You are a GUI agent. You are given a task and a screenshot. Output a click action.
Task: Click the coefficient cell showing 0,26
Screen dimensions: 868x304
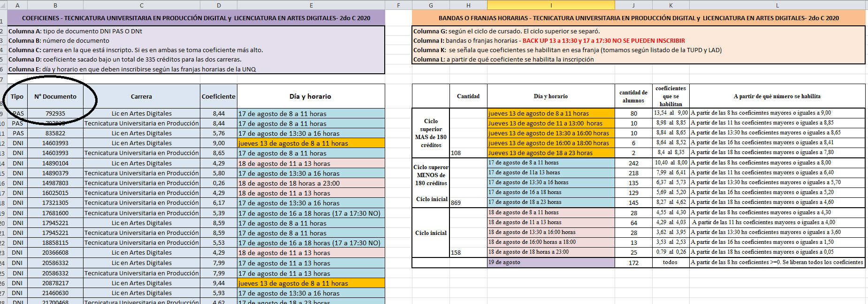[219, 183]
